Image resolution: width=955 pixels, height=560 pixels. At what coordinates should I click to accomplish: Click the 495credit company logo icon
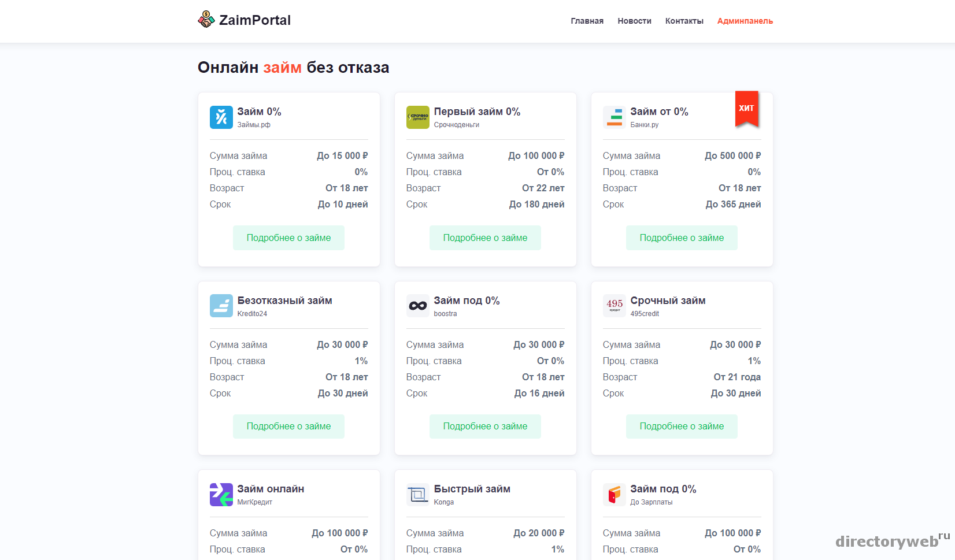pos(615,306)
